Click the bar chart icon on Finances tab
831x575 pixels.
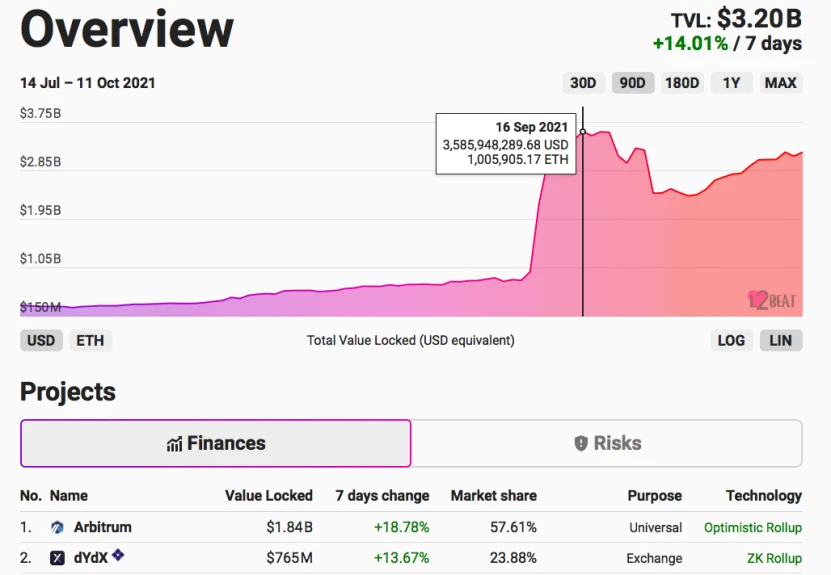(x=174, y=444)
